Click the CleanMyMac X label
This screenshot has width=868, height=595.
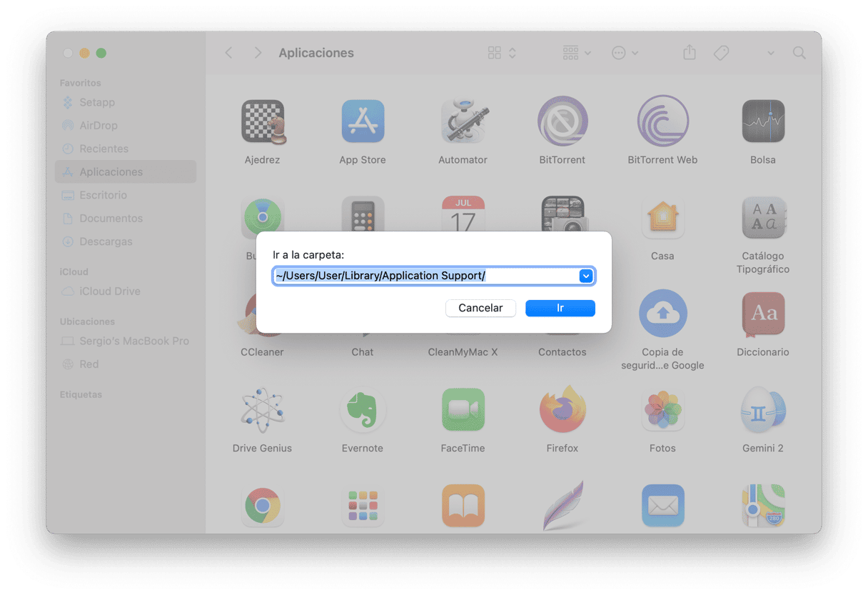(x=463, y=352)
